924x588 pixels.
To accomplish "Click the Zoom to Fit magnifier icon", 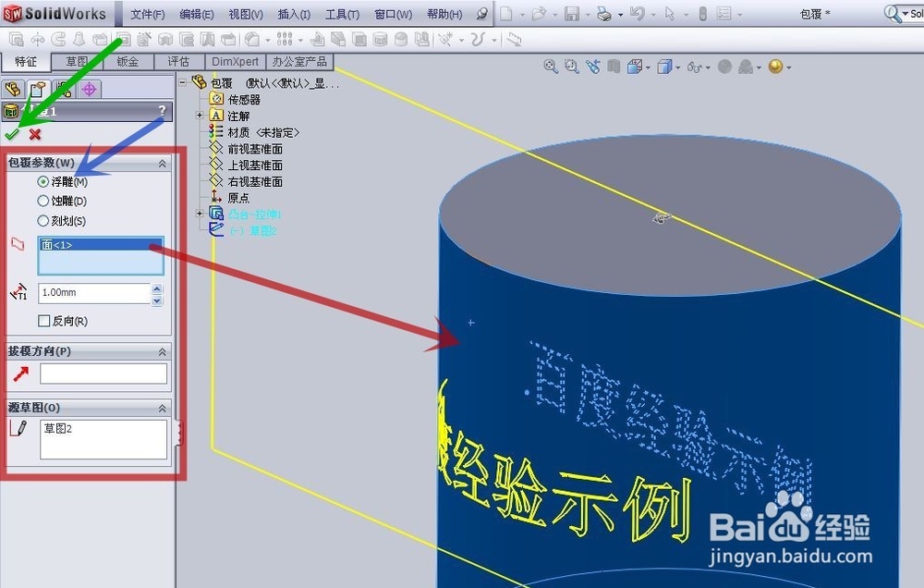I will 551,67.
